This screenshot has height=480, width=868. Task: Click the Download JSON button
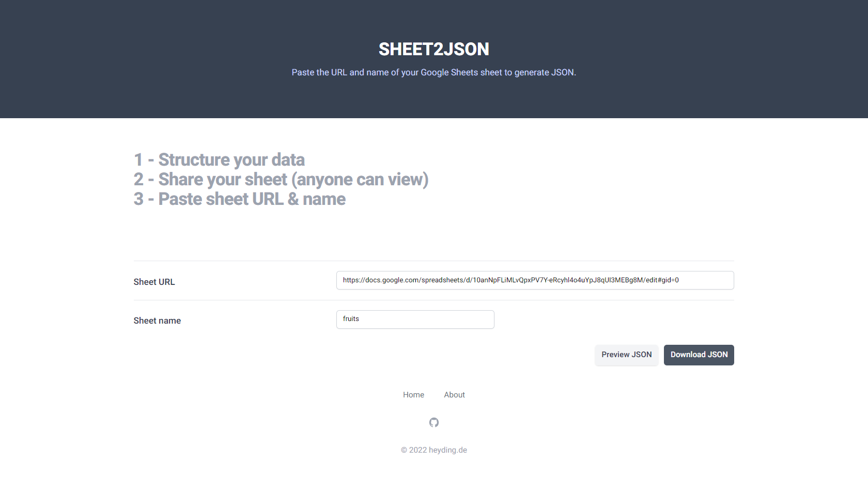point(699,355)
